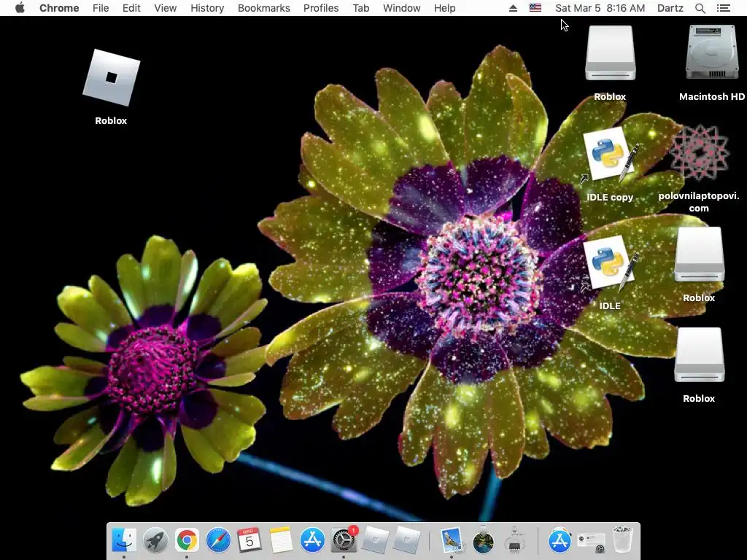Click the Sat Mar 5 8:16 AM clock

click(600, 8)
